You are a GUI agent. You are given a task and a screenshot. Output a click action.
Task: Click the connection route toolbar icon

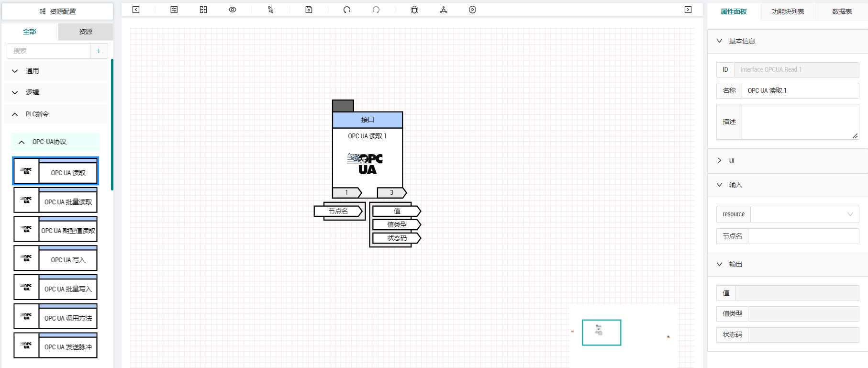tap(270, 10)
